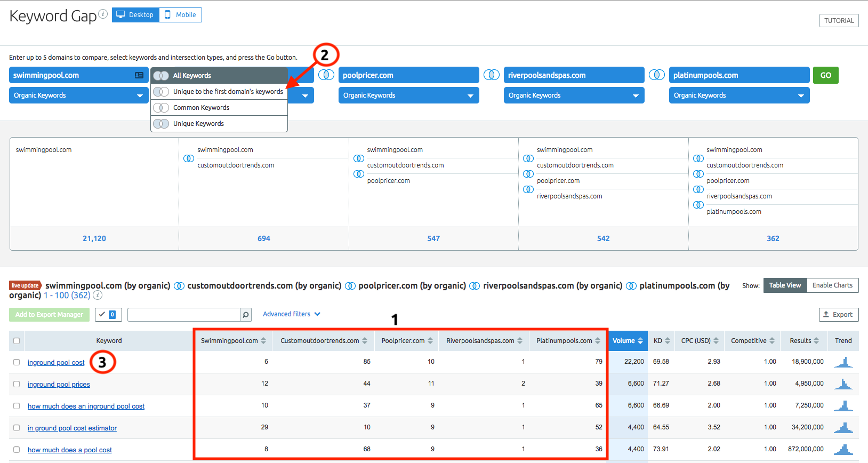868x463 pixels.
Task: Click intersection icon beside customoutdoortrends.com in second card
Action: click(x=189, y=158)
